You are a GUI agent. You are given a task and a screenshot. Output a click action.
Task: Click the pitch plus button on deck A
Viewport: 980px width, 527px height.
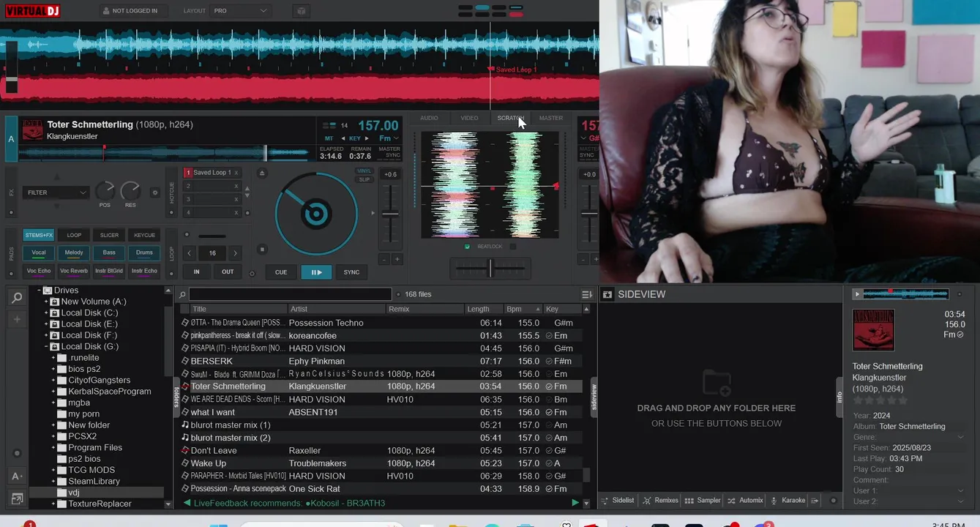click(397, 259)
